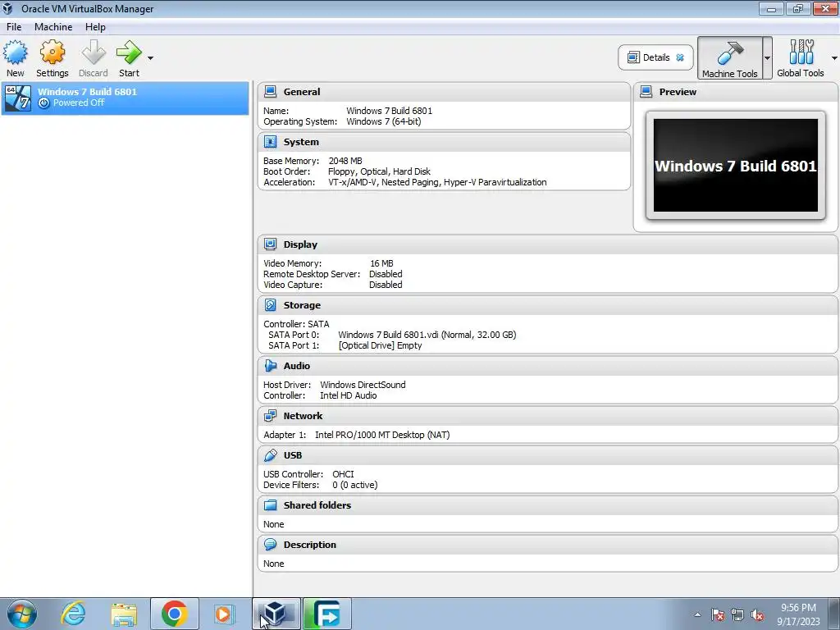Open the General section header link

(302, 92)
